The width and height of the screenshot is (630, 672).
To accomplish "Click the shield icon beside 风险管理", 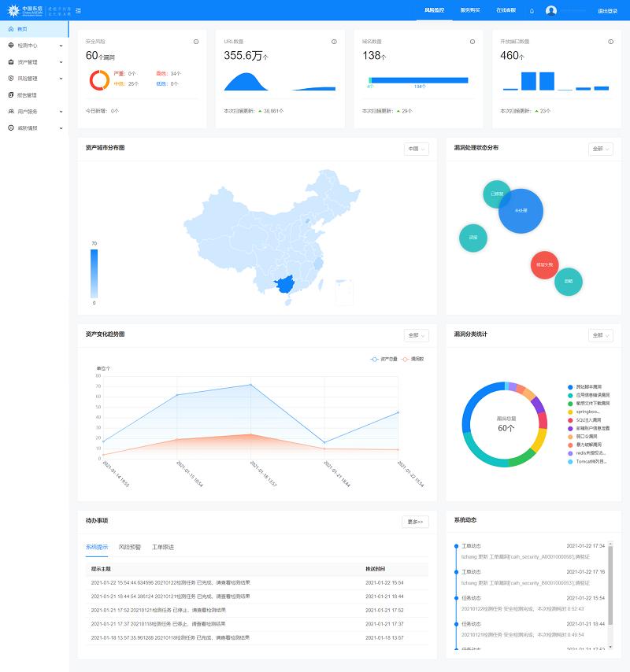I will pos(11,78).
